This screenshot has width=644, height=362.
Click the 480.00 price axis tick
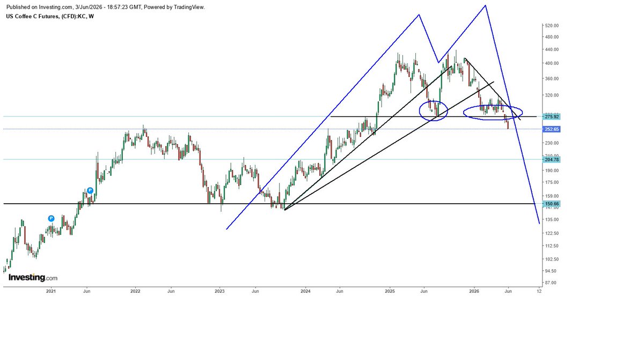[x=553, y=37]
